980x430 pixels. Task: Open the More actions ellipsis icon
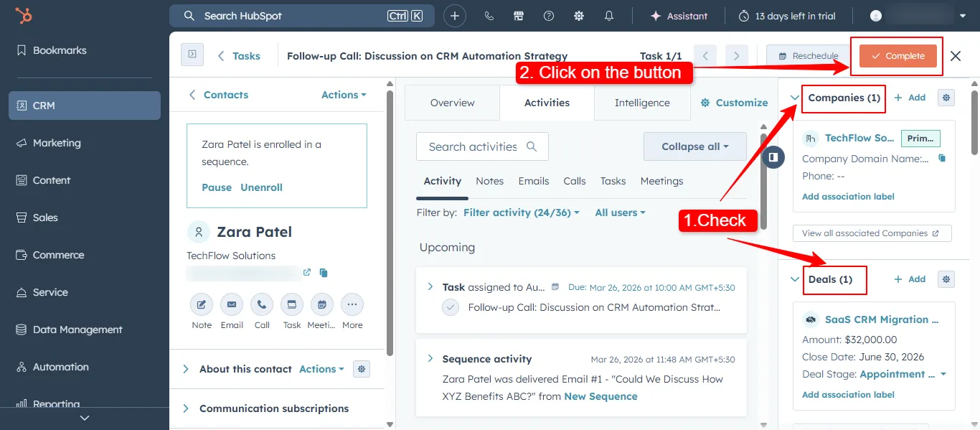352,304
